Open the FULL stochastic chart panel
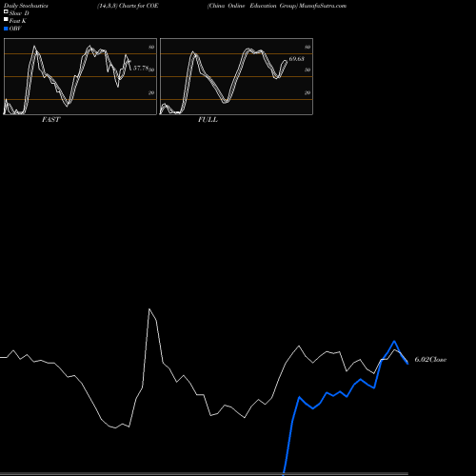The height and width of the screenshot is (476, 476). pos(236,76)
